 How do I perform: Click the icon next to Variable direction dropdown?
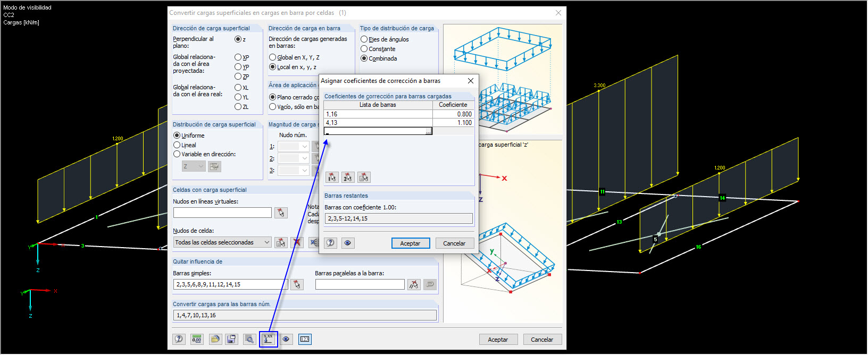pos(214,166)
